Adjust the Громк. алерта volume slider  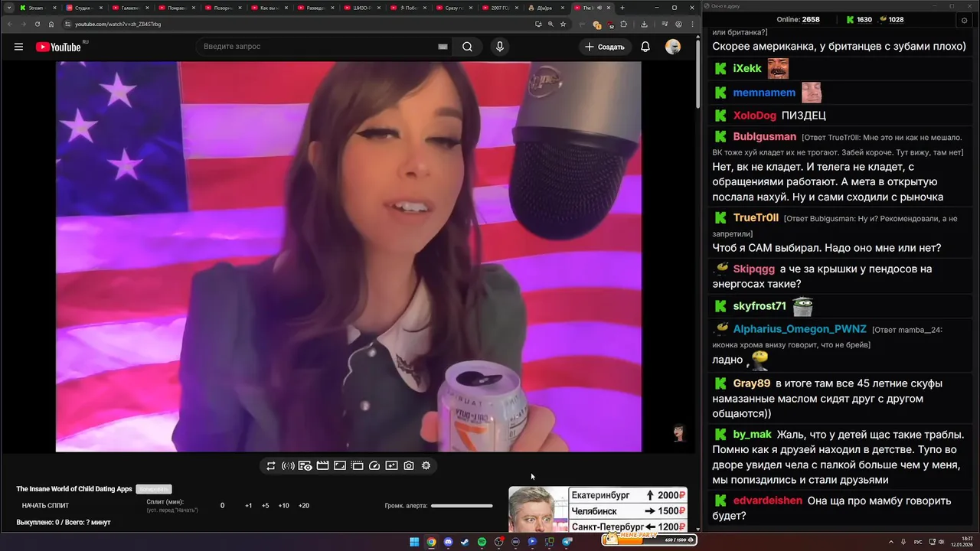[x=462, y=505]
